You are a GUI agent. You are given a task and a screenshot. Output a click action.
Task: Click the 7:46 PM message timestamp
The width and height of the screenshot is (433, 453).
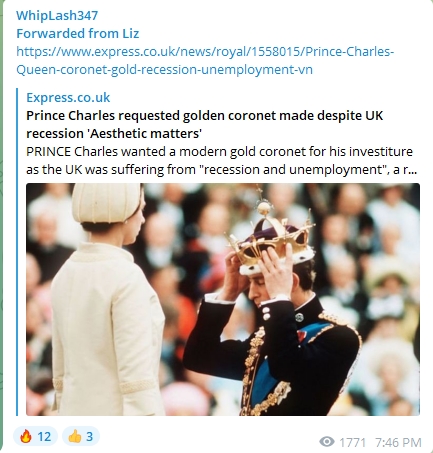tap(398, 442)
